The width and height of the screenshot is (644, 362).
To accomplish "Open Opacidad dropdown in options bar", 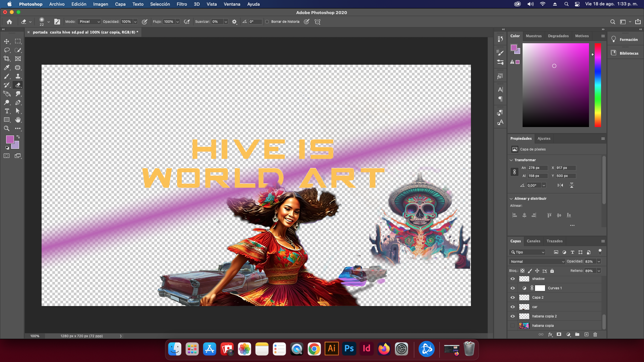I will 135,22.
